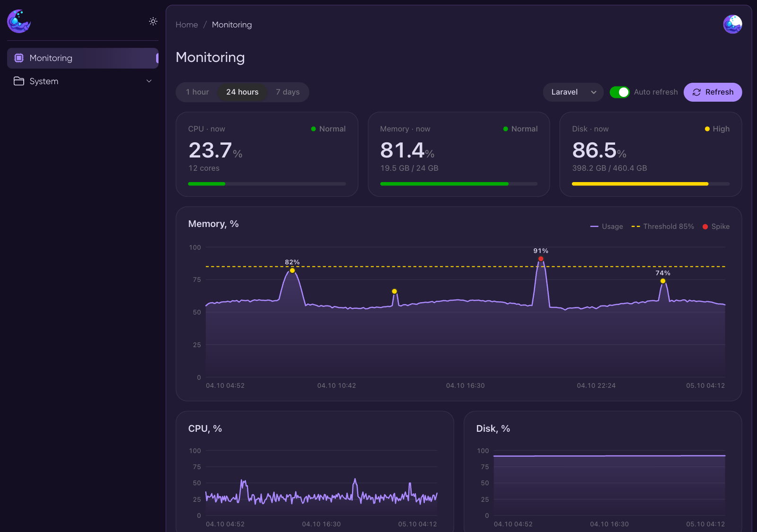The image size is (757, 532).
Task: Open user avatar menu
Action: [732, 24]
